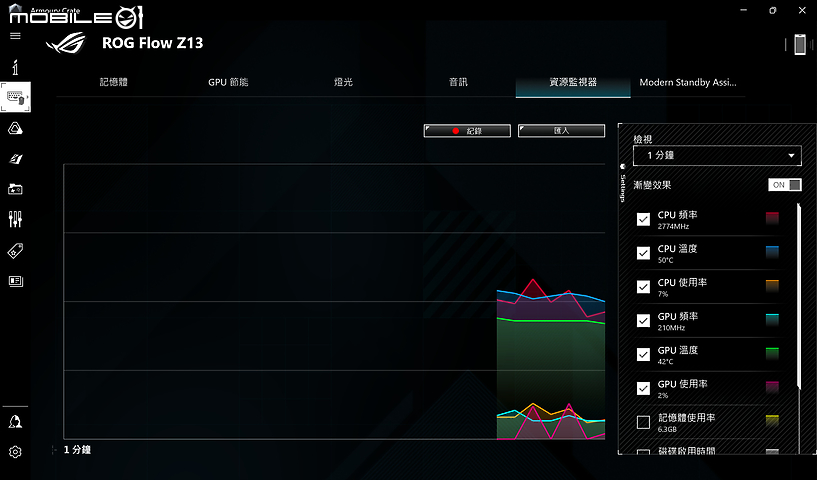The image size is (817, 480).
Task: Uncheck the GPU 頻率 checkbox
Action: [643, 321]
